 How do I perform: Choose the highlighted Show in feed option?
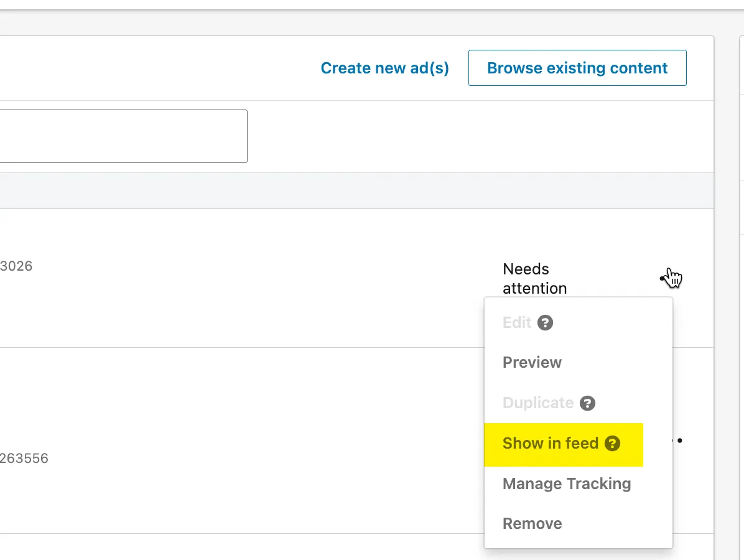[550, 444]
